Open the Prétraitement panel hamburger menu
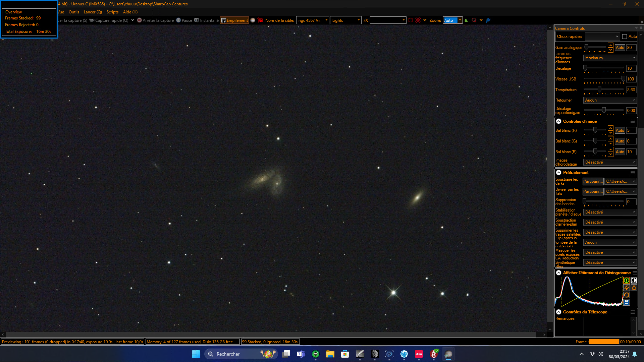 (x=633, y=173)
